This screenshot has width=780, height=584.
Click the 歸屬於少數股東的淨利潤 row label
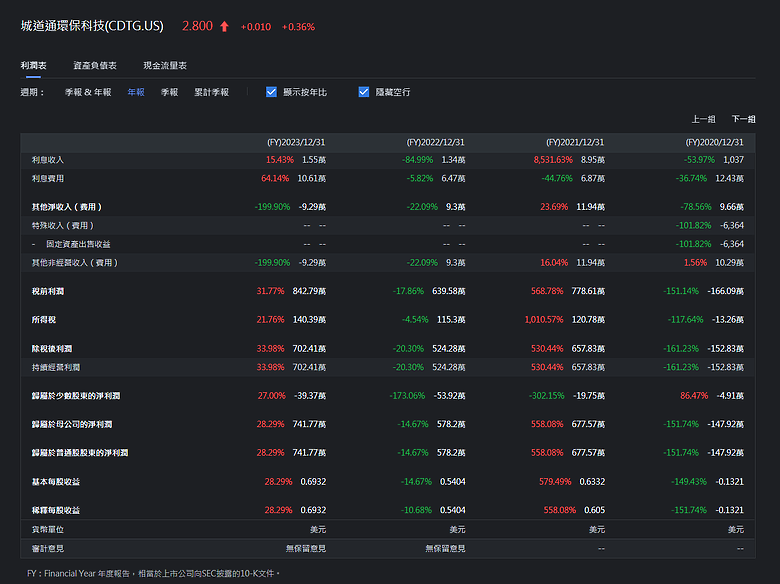[x=76, y=395]
